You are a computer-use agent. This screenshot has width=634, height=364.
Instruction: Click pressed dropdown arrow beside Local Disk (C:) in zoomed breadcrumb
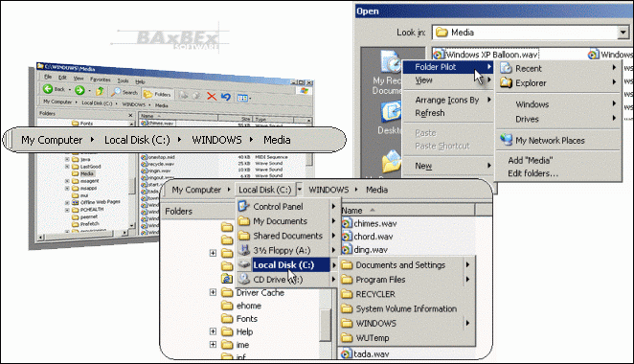click(300, 190)
